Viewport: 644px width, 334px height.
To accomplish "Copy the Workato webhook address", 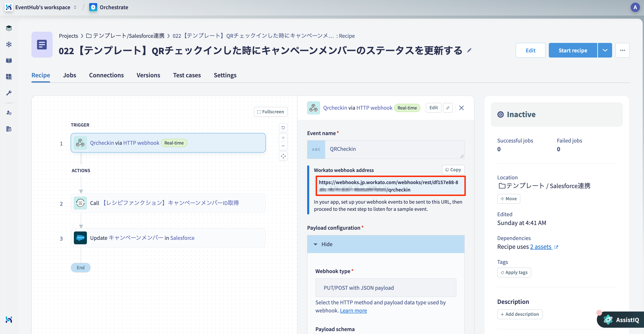I will [453, 170].
